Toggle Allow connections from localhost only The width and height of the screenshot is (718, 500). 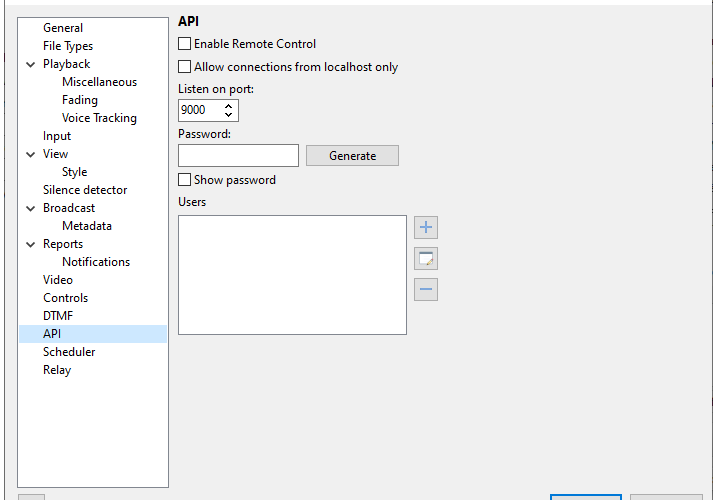185,66
